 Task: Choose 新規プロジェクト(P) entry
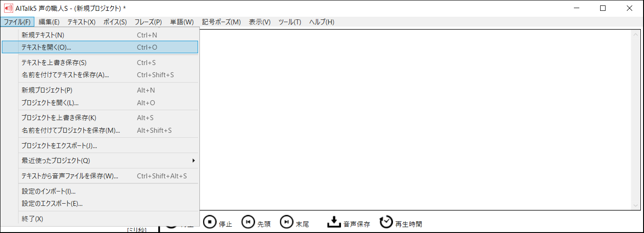(100, 90)
